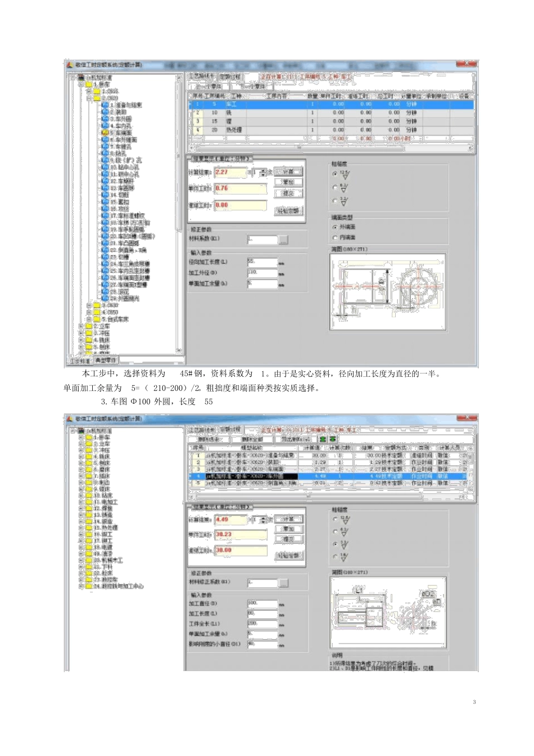Expand the 5.台式车床 node in upper tree
The height and width of the screenshot is (756, 534).
click(89, 319)
